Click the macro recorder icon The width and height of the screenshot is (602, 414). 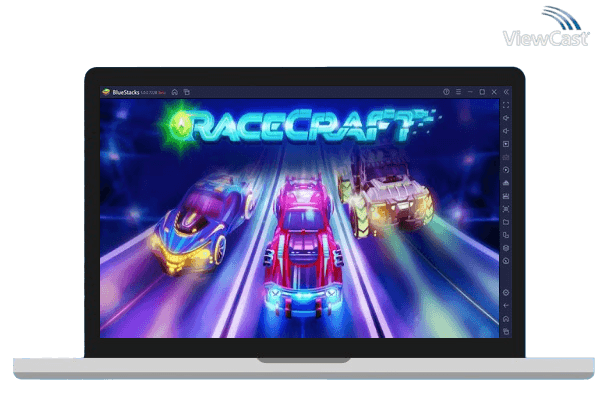pos(506,196)
